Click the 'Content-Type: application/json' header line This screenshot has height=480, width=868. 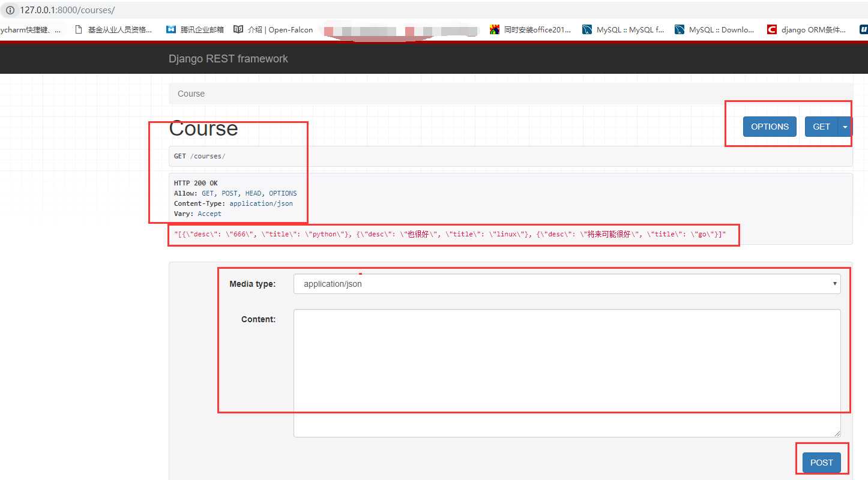click(x=234, y=203)
